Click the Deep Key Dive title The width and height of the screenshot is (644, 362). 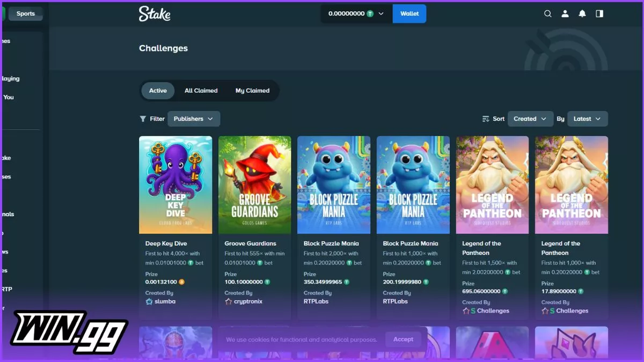[x=166, y=243]
